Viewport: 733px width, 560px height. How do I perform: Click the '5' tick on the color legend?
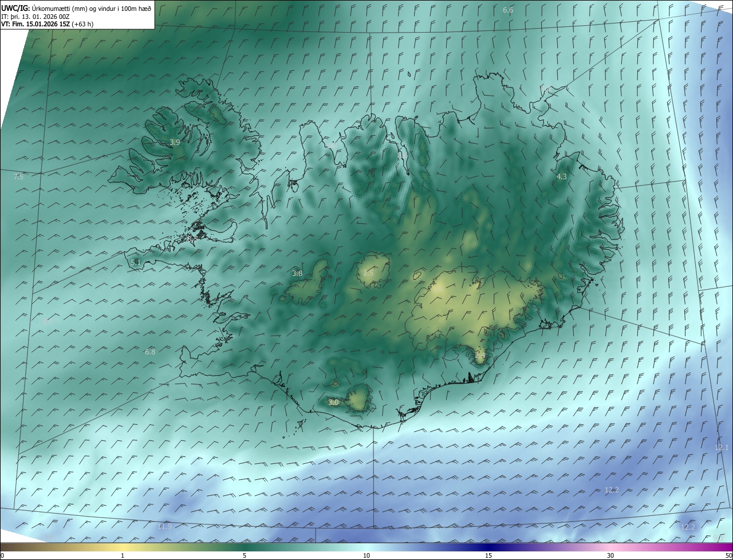245,555
